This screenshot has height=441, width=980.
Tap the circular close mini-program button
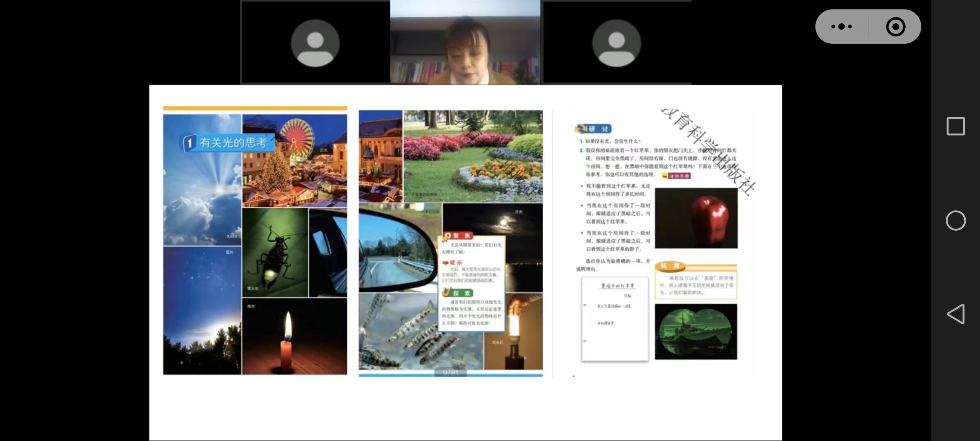[895, 27]
